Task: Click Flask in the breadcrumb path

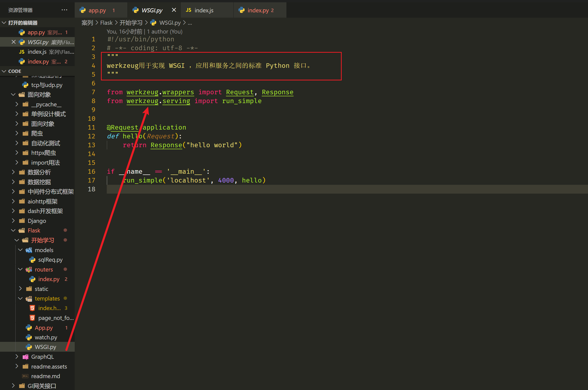Action: [x=106, y=23]
